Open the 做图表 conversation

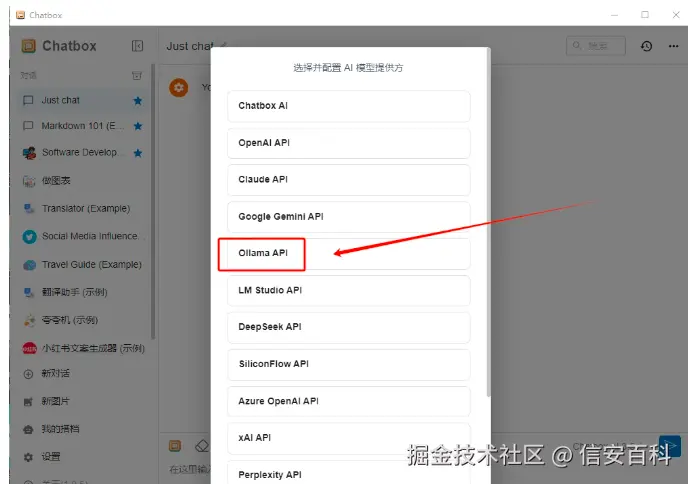coord(82,181)
